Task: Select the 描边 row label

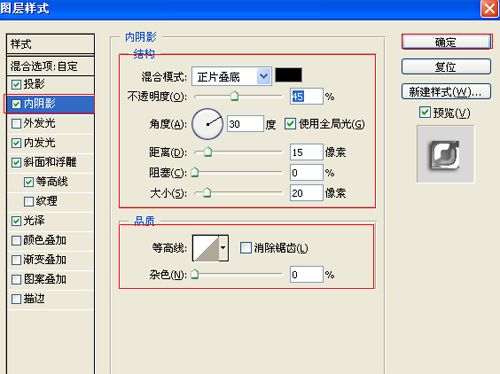Action: click(34, 299)
